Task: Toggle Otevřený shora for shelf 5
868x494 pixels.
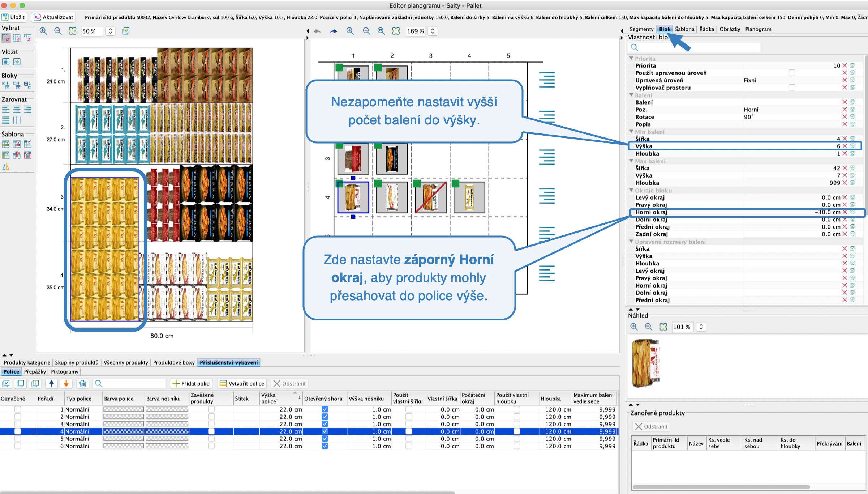Action: 325,439
